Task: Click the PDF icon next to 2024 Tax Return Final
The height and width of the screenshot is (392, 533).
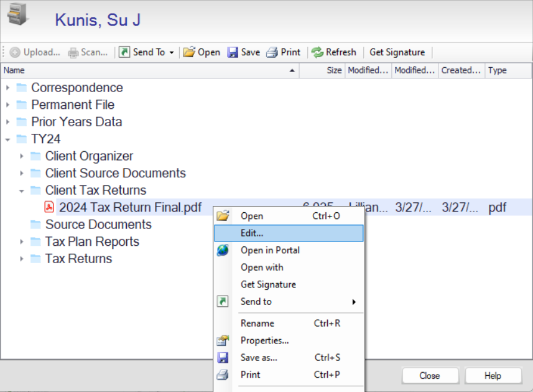Action: 49,207
